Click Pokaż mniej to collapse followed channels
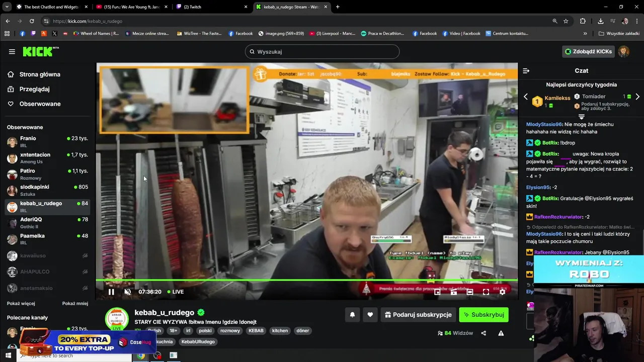This screenshot has width=644, height=362. (75, 304)
